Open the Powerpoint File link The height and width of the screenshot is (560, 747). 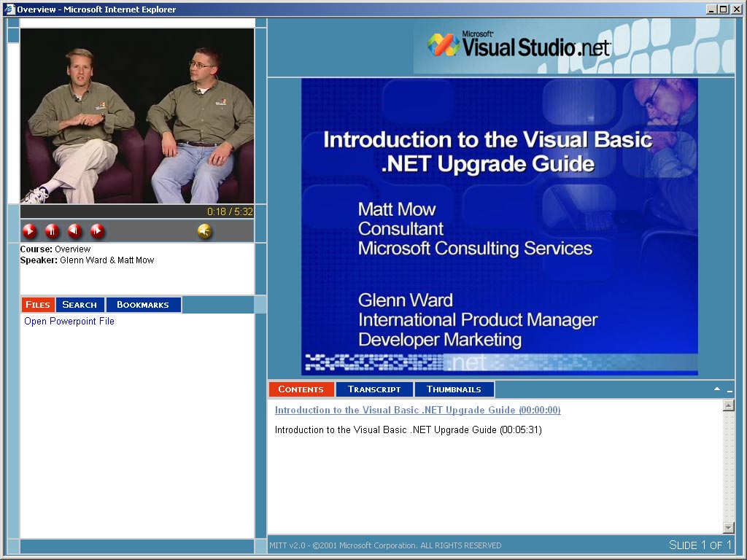69,322
